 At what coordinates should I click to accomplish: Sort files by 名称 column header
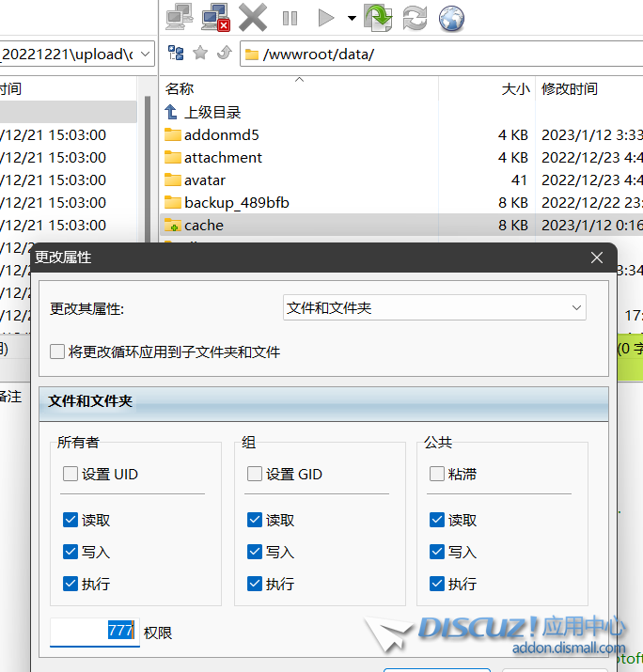180,89
